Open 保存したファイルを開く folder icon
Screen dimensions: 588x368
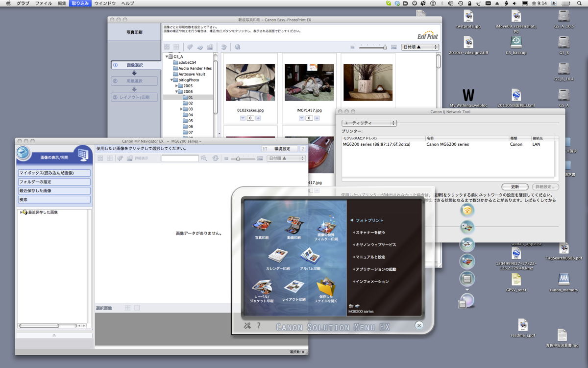pos(326,291)
